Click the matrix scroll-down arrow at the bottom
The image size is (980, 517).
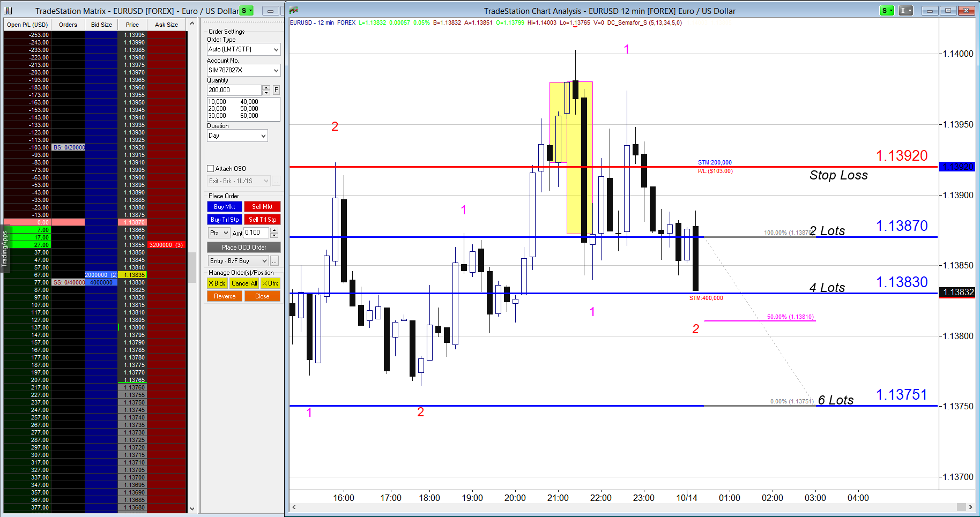192,508
